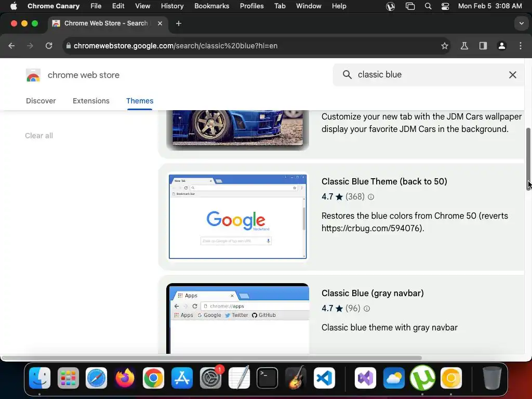Bookmark this page with the star icon

click(445, 46)
